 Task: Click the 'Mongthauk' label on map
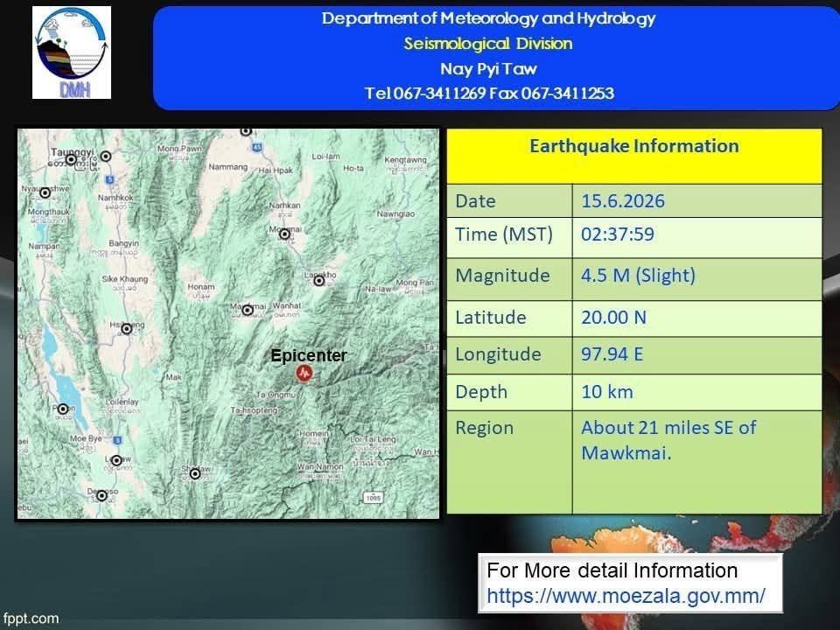[x=49, y=212]
